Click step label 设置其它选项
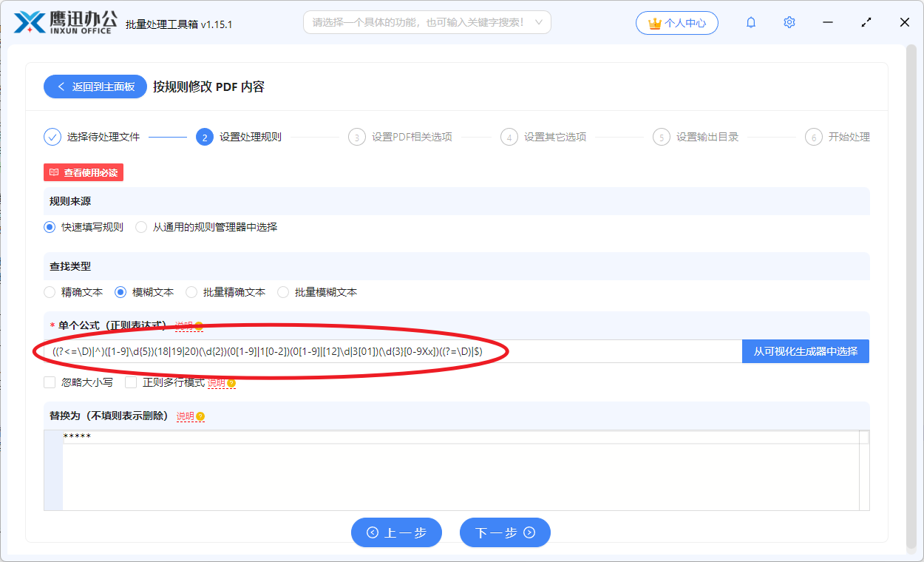This screenshot has width=924, height=562. pos(555,137)
